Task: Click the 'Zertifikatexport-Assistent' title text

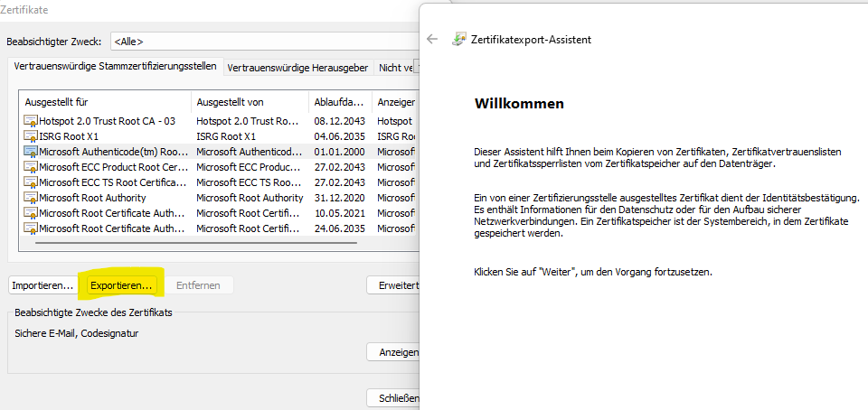Action: tap(531, 39)
